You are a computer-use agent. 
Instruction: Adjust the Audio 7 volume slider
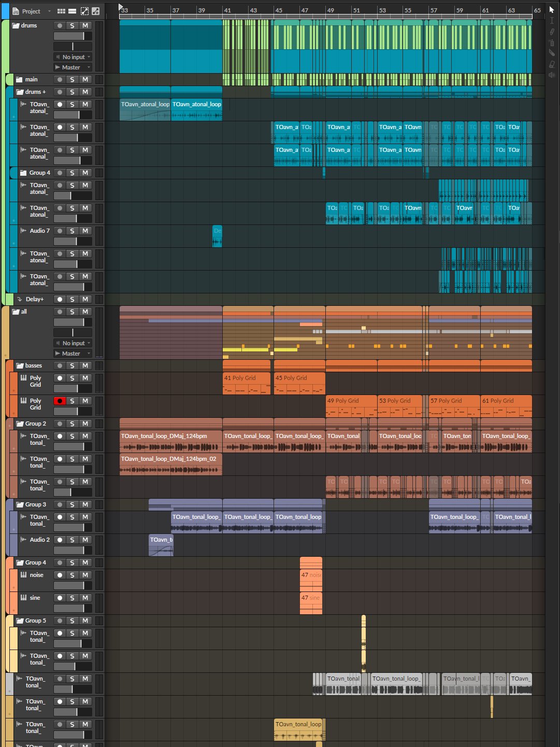point(73,241)
